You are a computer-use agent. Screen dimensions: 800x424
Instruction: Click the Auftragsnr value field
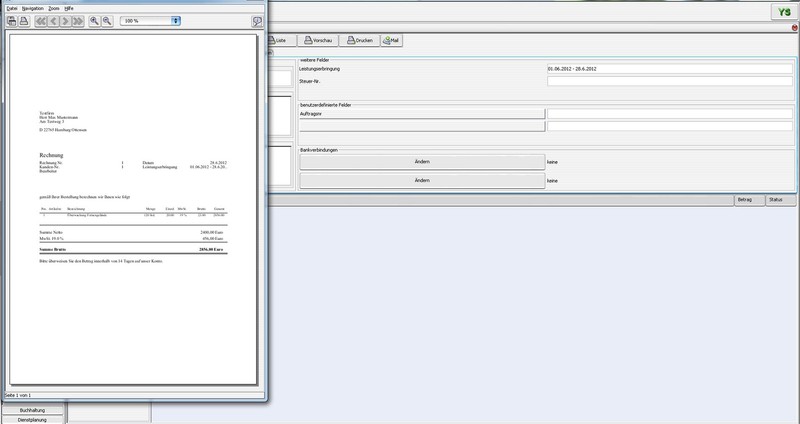pos(669,114)
